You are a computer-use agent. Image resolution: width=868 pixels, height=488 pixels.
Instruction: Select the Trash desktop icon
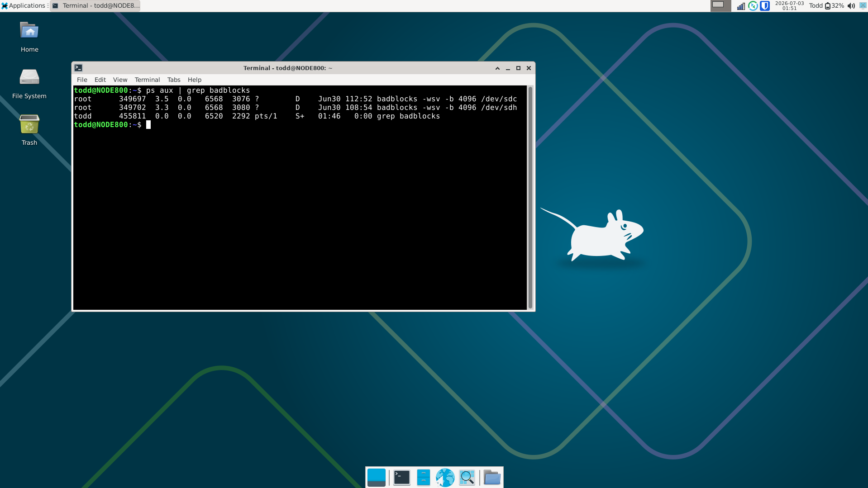[29, 130]
